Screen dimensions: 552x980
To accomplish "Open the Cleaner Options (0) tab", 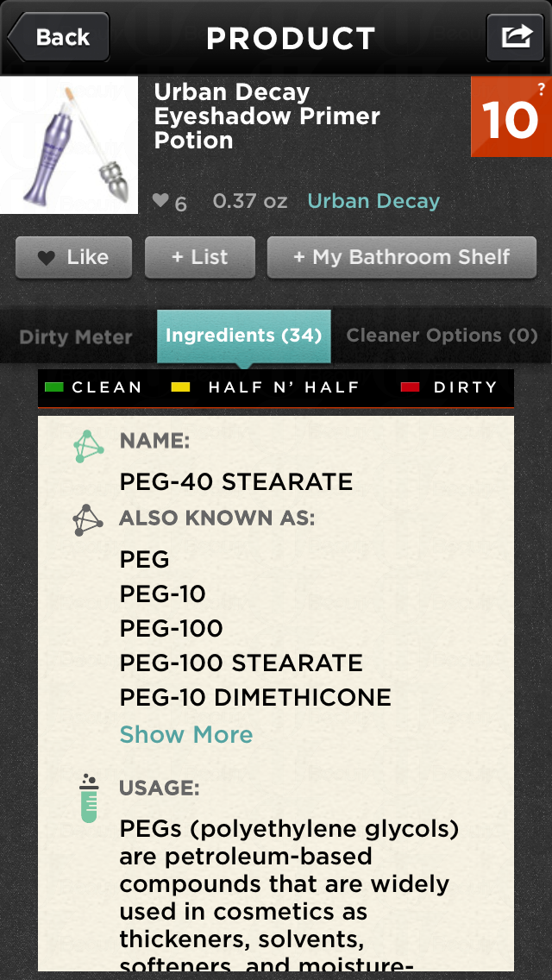I will [442, 336].
